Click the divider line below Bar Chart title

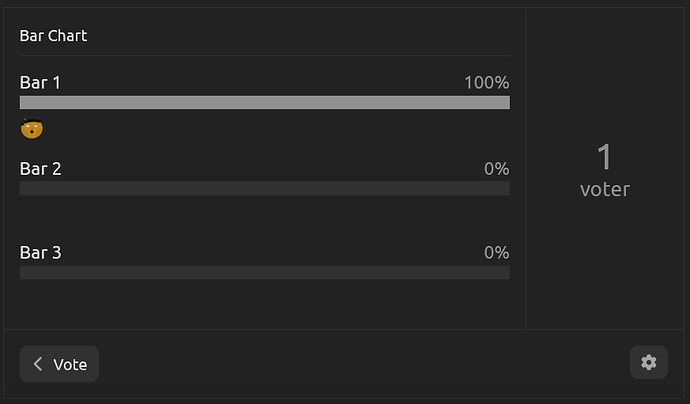(265, 55)
